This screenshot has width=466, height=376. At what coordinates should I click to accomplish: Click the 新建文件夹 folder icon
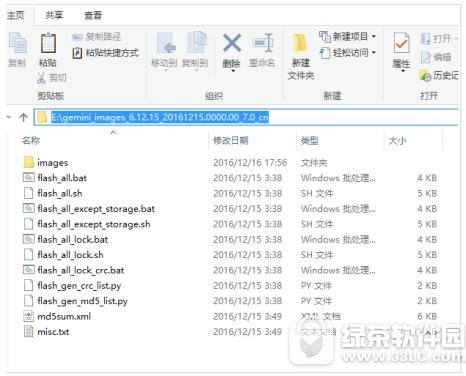point(300,43)
